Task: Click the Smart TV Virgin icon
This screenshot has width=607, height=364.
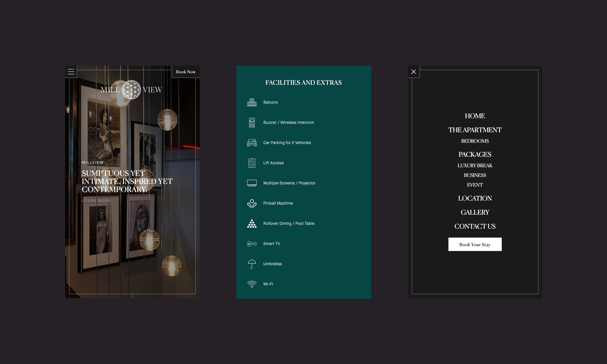Action: (x=252, y=244)
